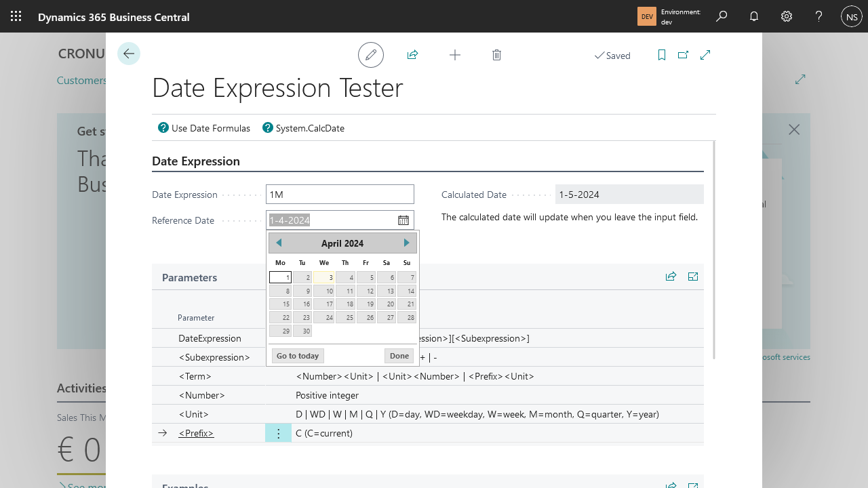
Task: Bookmark this page
Action: [662, 55]
